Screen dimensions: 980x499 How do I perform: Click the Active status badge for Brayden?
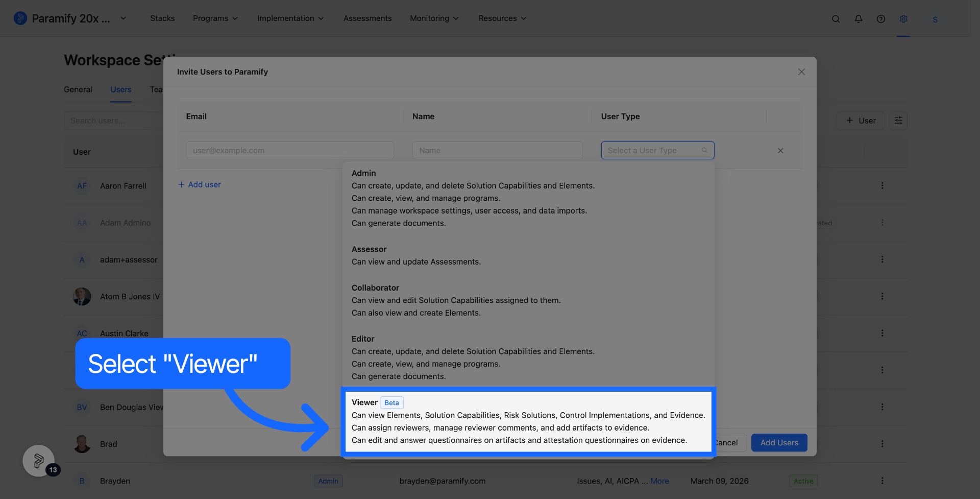click(x=803, y=481)
